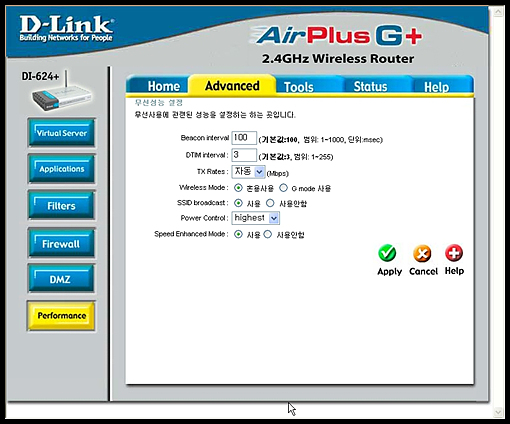
Task: Click the scrollbar up arrow
Action: 498,12
